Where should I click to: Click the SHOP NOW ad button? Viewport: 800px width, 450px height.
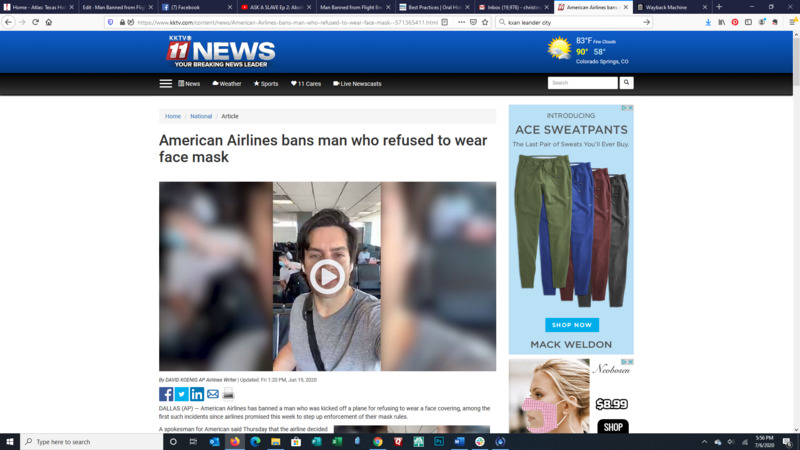(572, 325)
